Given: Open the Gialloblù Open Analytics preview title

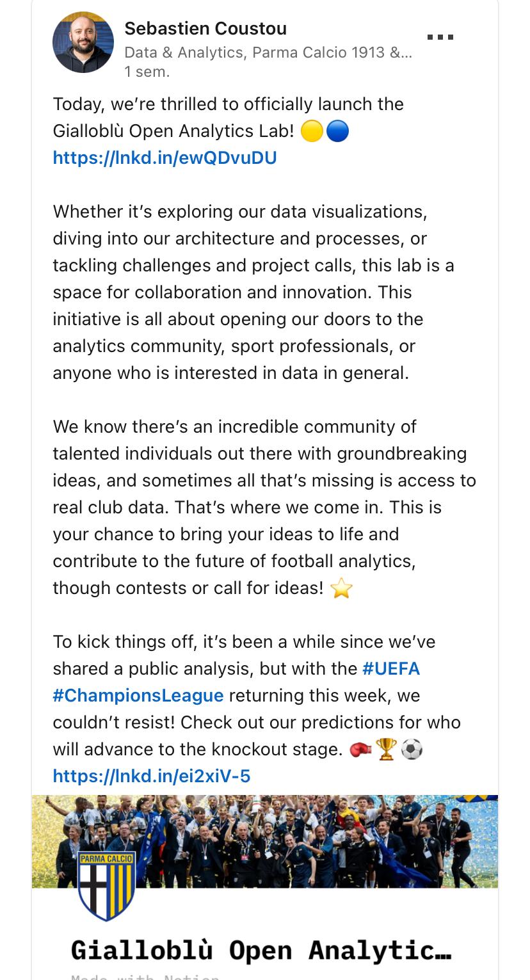Looking at the screenshot, I should [x=261, y=950].
